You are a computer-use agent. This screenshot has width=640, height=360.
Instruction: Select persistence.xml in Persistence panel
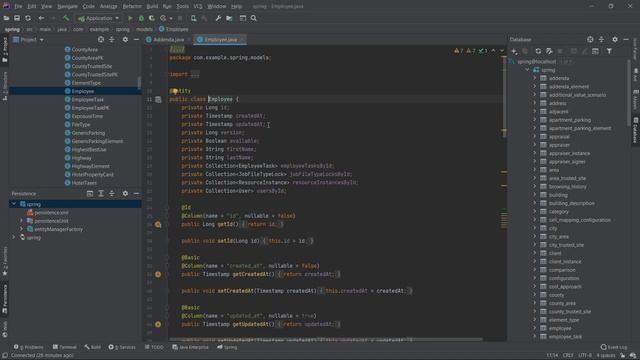pos(51,213)
